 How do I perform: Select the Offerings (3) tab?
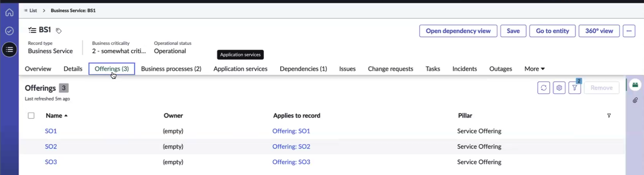coord(112,69)
